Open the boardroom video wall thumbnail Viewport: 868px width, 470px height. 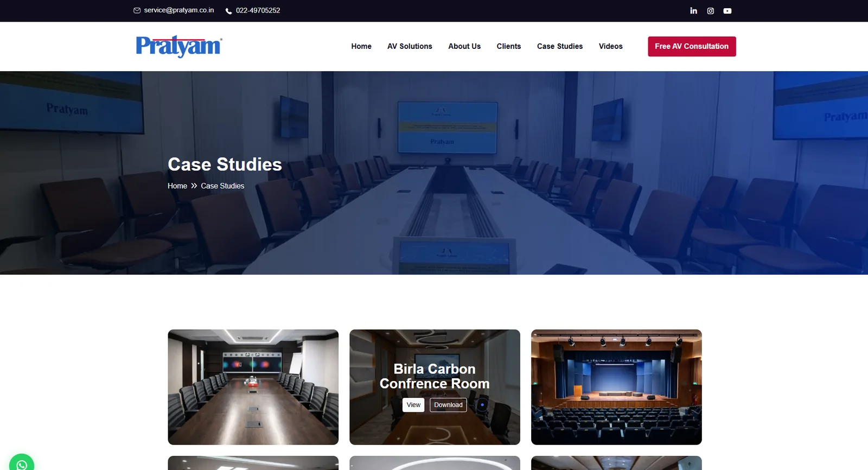(x=253, y=387)
